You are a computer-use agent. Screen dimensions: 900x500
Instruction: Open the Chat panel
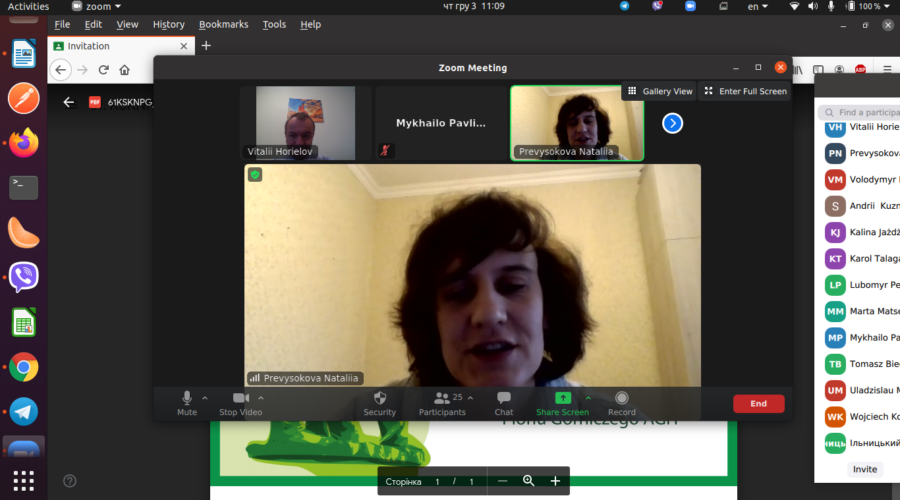pyautogui.click(x=504, y=399)
